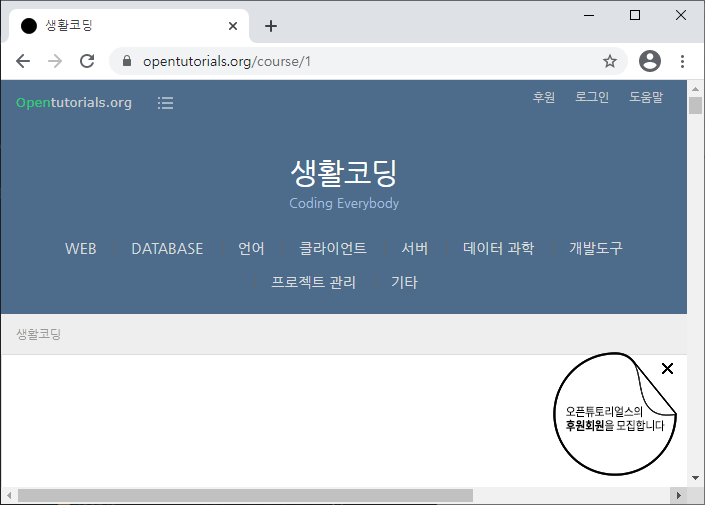Click the Coding Everybody subtitle
The image size is (705, 505).
pos(344,203)
